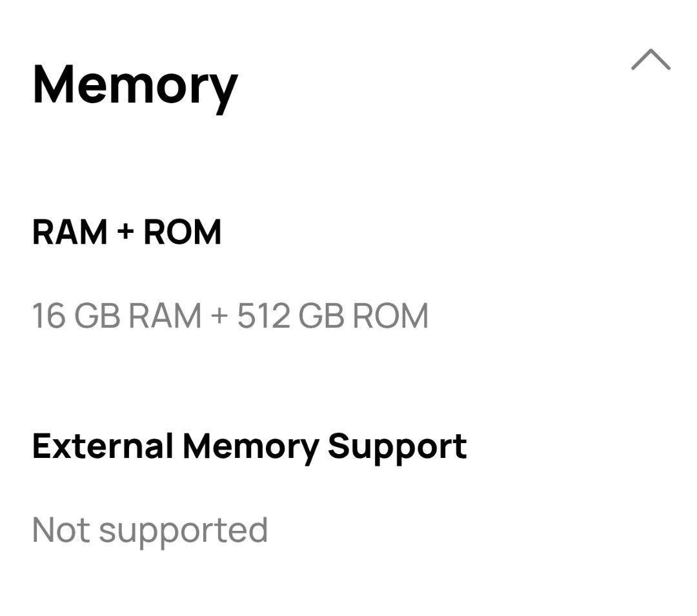Click the word "External" in the bold label

(102, 446)
